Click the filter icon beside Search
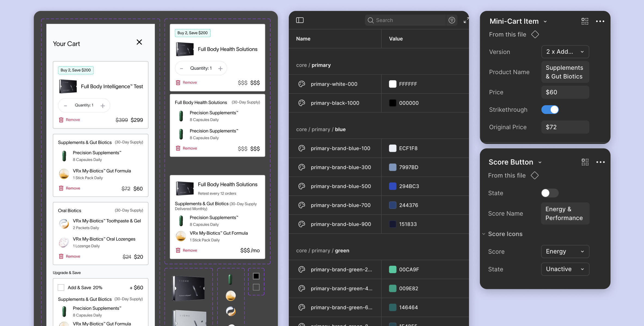The width and height of the screenshot is (644, 326). pos(452,20)
